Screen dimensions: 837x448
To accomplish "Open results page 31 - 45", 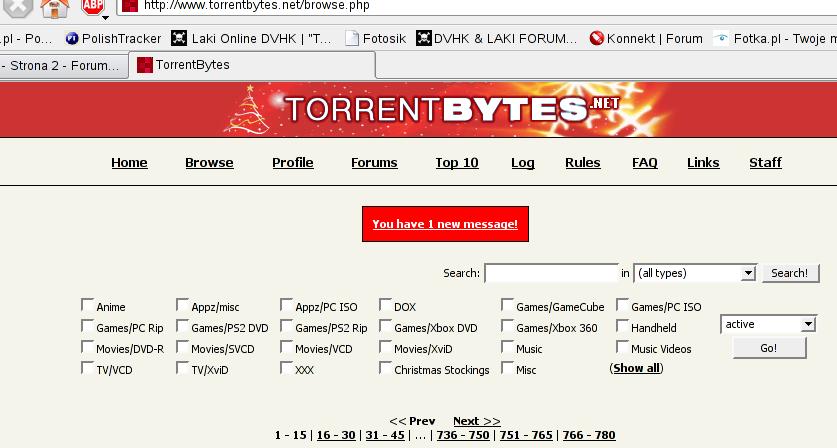I will click(x=385, y=435).
